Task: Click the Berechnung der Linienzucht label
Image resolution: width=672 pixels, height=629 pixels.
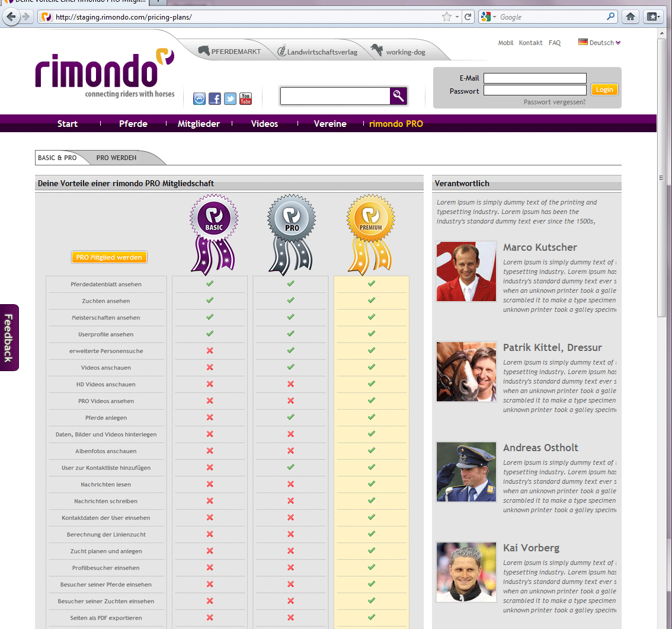Action: tap(106, 534)
